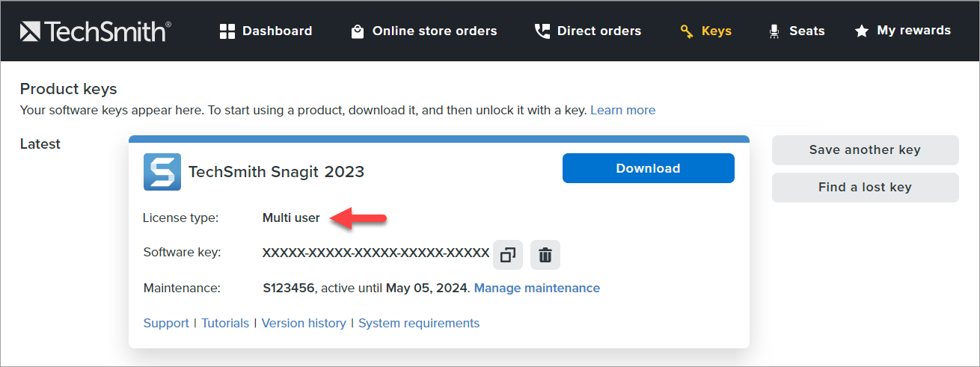The image size is (980, 367).
Task: Click the Find a lost key button
Action: [865, 187]
